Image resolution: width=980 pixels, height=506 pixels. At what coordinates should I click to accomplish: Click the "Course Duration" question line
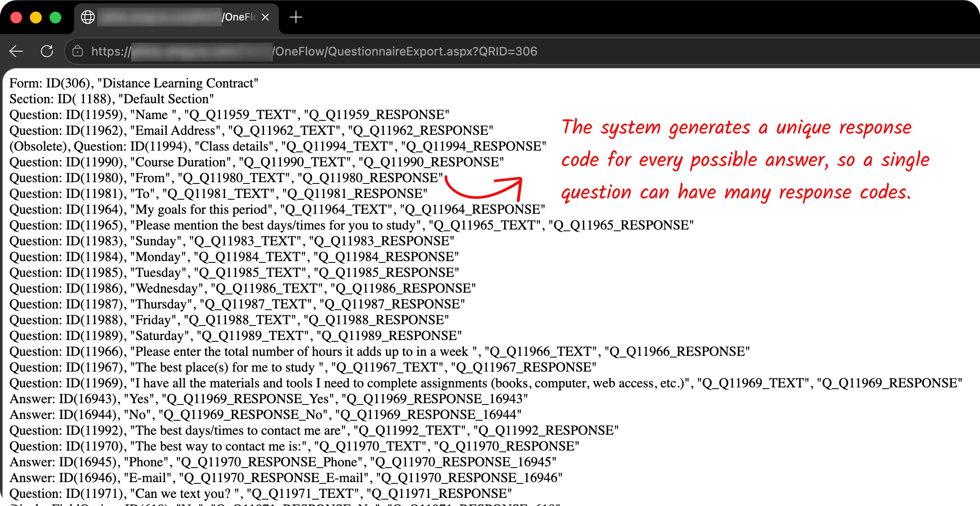tap(257, 162)
